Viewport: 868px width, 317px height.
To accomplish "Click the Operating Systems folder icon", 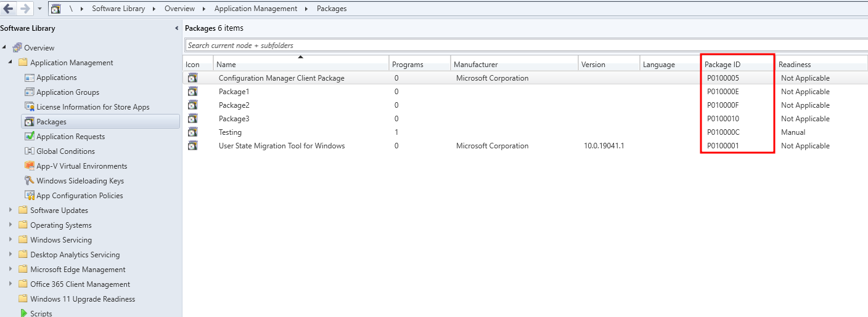I will [23, 225].
